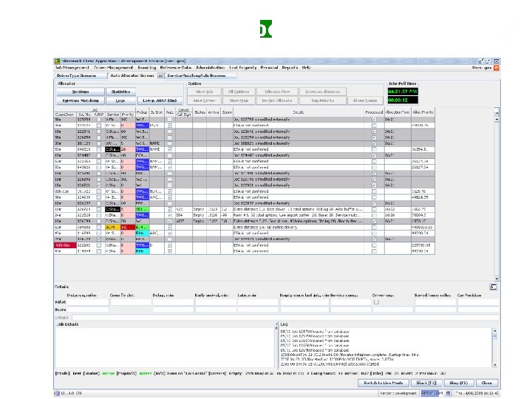Open the allocator Settings
Screen dimensions: 532x399
click(x=81, y=92)
